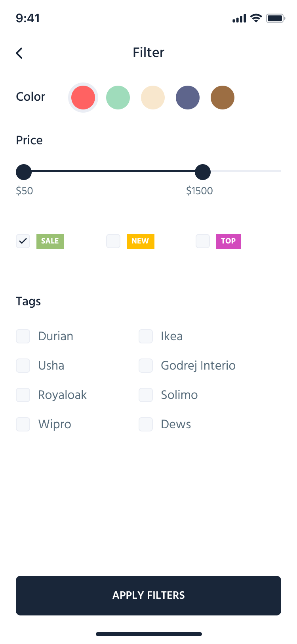Click the minimum price slider handle
Screen dimensions: 297x644
coord(24,172)
